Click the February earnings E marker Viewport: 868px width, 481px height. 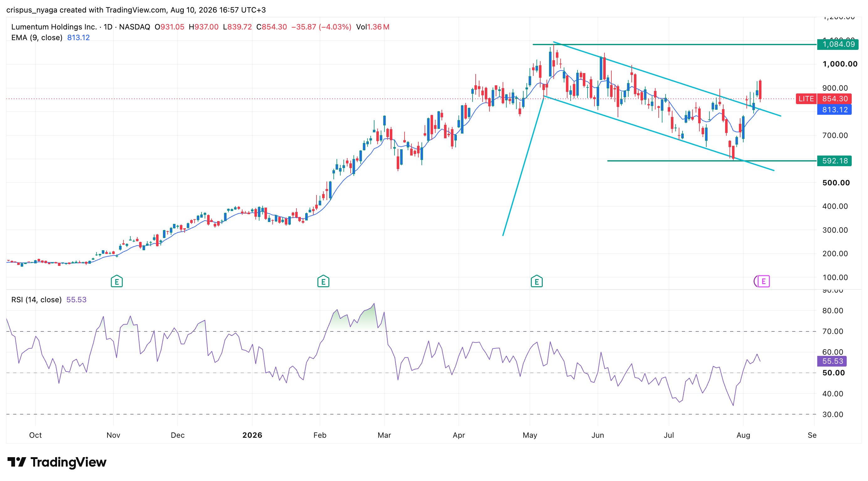tap(323, 281)
